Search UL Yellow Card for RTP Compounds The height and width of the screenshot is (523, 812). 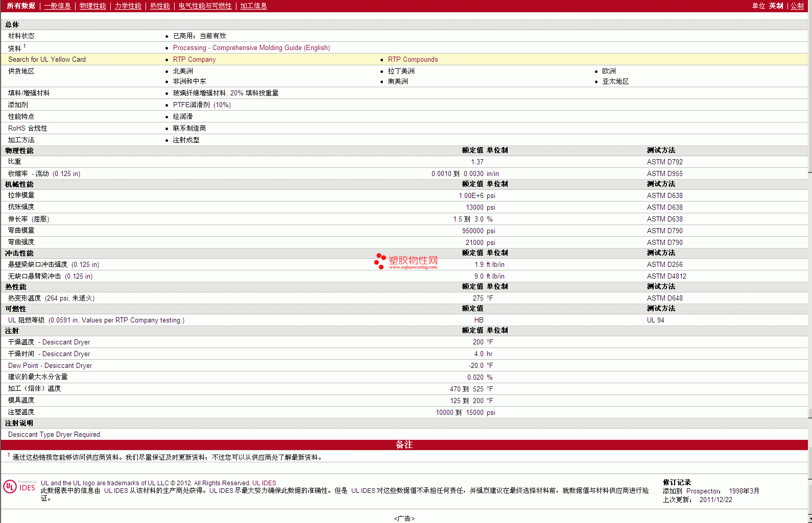pos(413,60)
